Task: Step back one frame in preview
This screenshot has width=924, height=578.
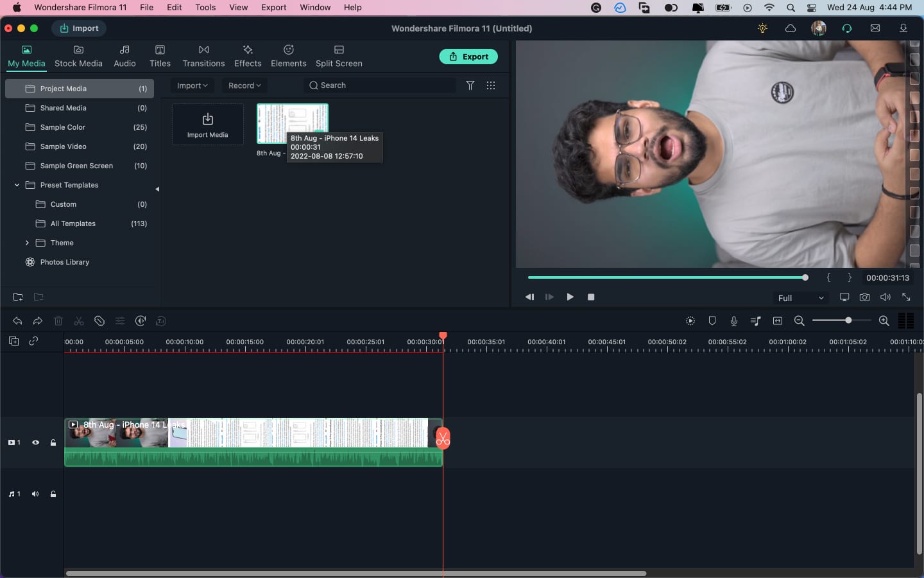Action: (529, 297)
